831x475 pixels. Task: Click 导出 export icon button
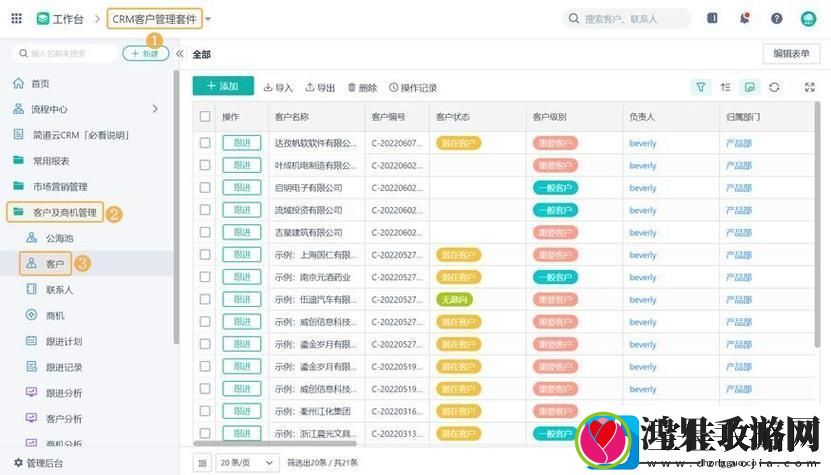[320, 87]
